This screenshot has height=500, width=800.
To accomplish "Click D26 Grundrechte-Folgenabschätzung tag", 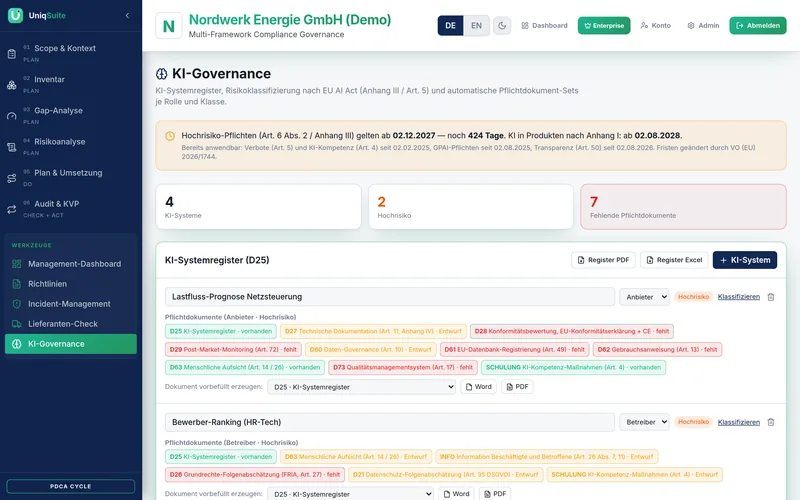I will click(255, 474).
